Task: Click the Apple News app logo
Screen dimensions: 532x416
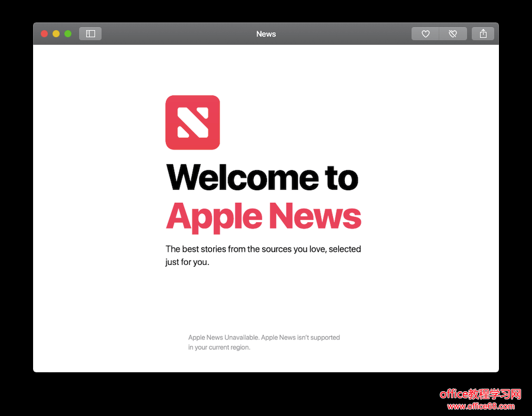Action: point(192,122)
